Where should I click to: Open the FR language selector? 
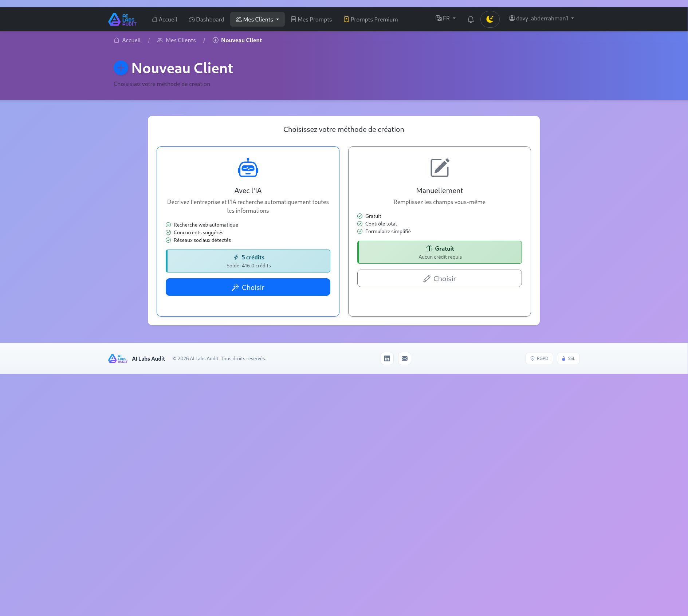tap(445, 18)
